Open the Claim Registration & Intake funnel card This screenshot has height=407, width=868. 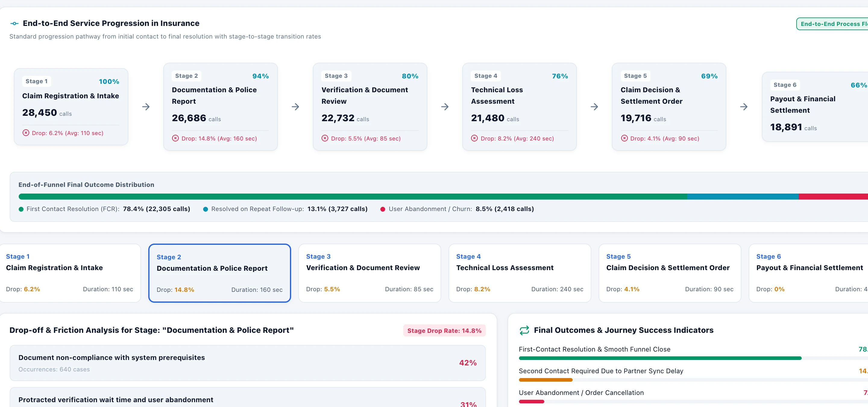(71, 107)
